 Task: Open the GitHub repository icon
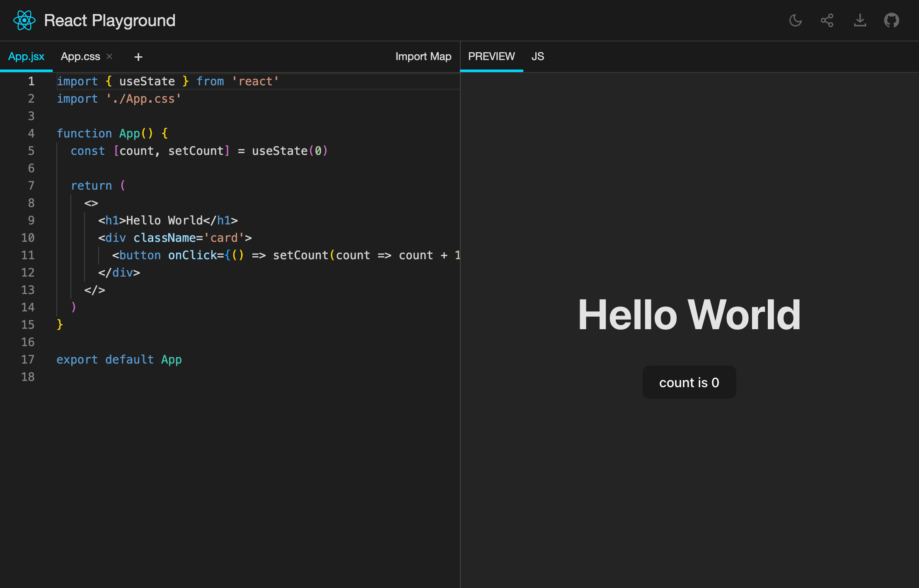tap(891, 20)
